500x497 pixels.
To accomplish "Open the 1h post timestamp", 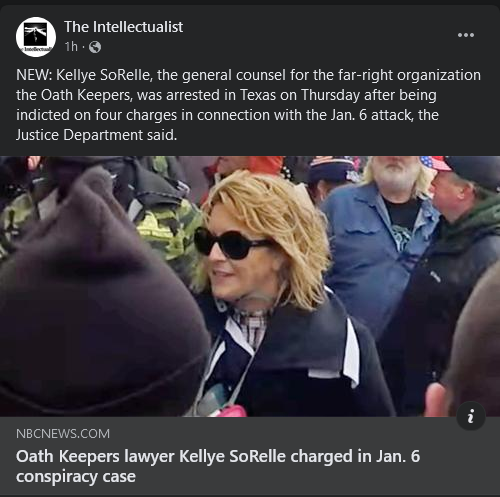I will click(x=71, y=47).
